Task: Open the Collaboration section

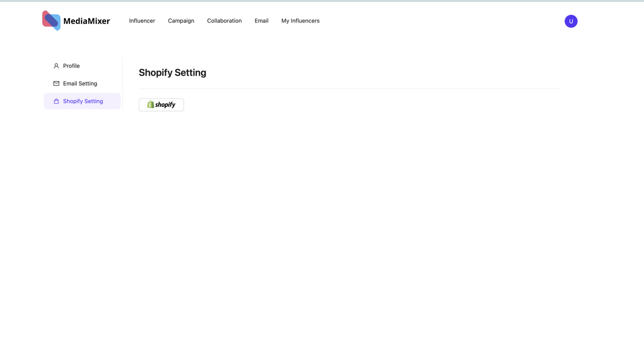Action: [224, 21]
